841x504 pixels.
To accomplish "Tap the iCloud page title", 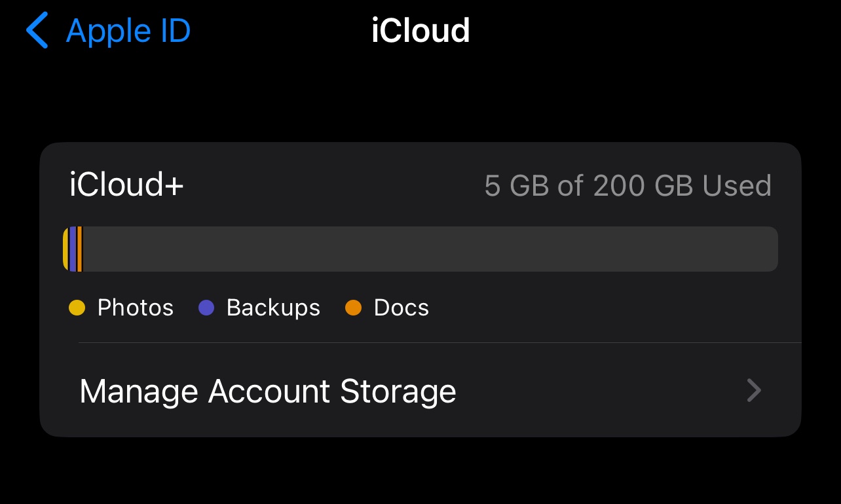I will click(x=421, y=31).
